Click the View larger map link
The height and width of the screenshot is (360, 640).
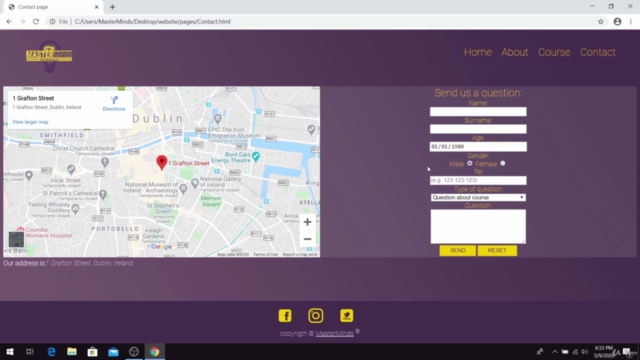point(30,122)
